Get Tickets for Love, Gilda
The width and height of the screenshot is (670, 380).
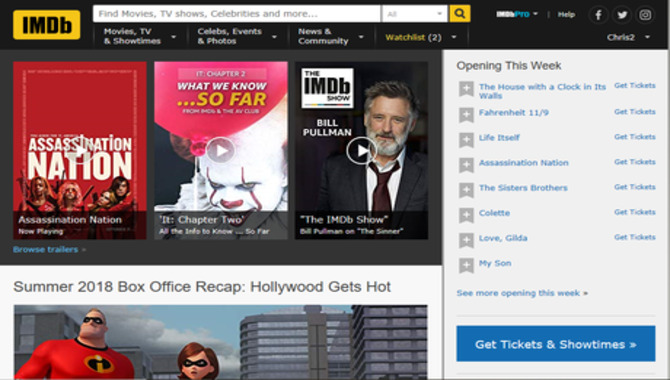(x=635, y=237)
